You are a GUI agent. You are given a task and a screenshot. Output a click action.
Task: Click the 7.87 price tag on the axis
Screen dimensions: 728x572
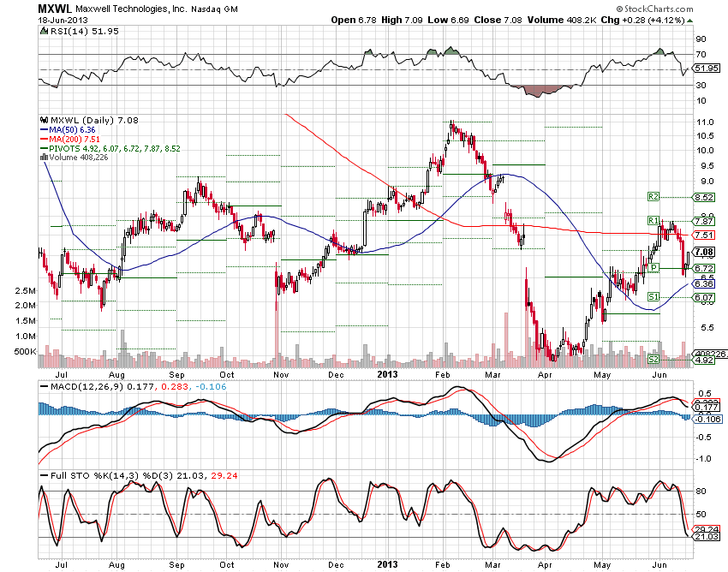coord(704,222)
